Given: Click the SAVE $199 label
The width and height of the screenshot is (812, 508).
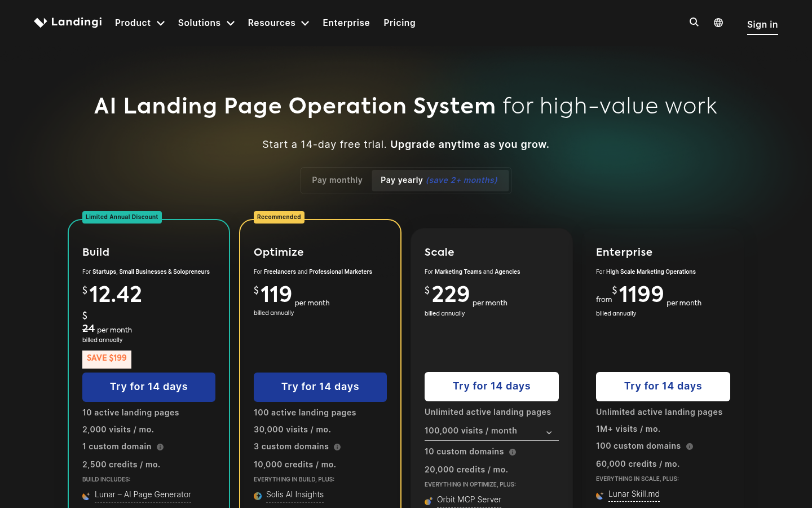Looking at the screenshot, I should (107, 359).
